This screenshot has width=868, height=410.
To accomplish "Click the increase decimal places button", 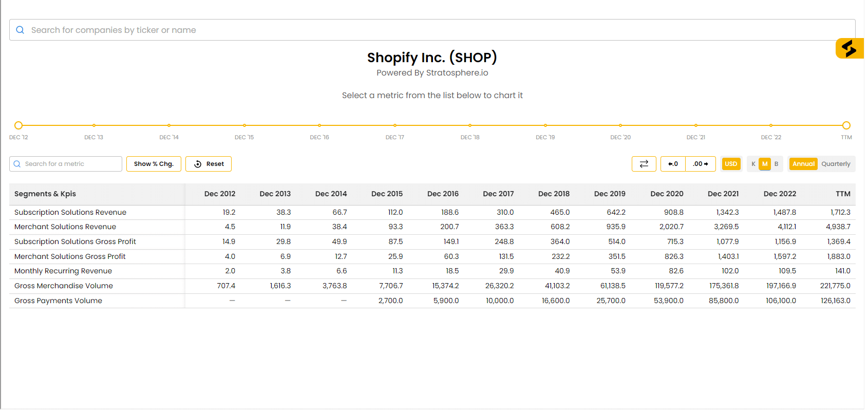I will [x=700, y=164].
